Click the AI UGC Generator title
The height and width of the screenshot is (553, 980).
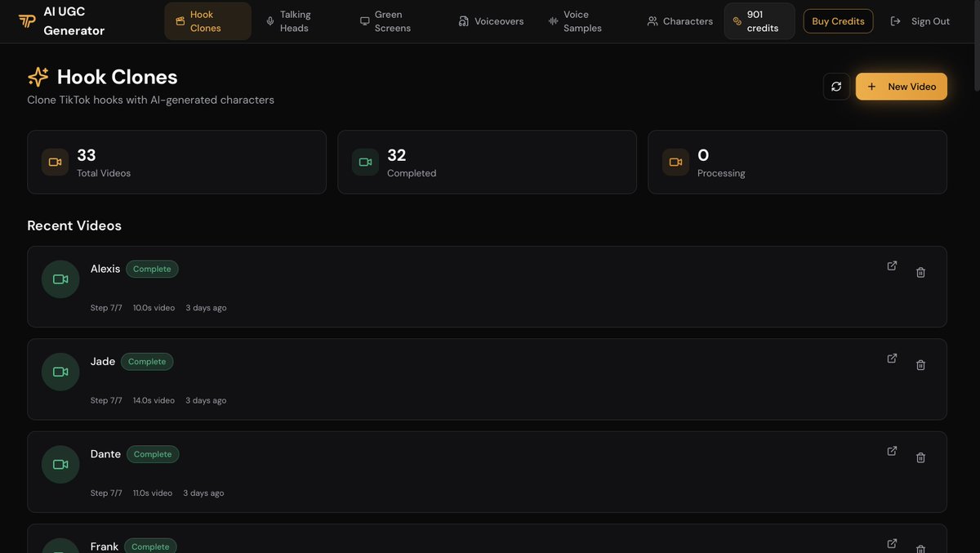point(74,21)
